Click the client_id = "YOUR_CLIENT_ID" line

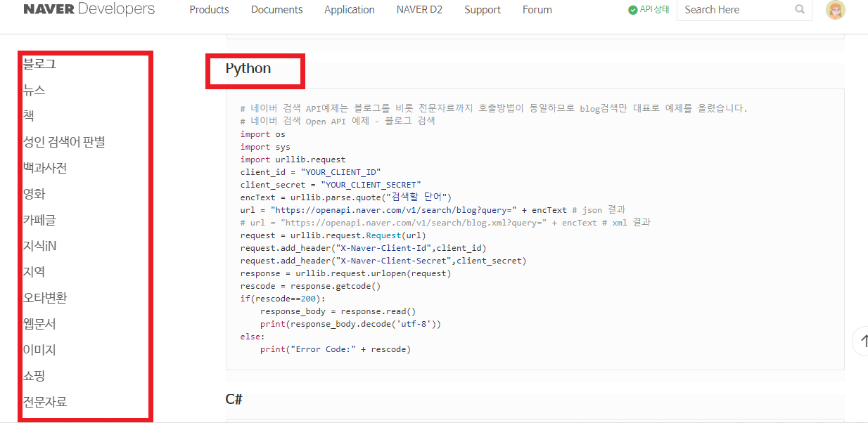point(310,172)
